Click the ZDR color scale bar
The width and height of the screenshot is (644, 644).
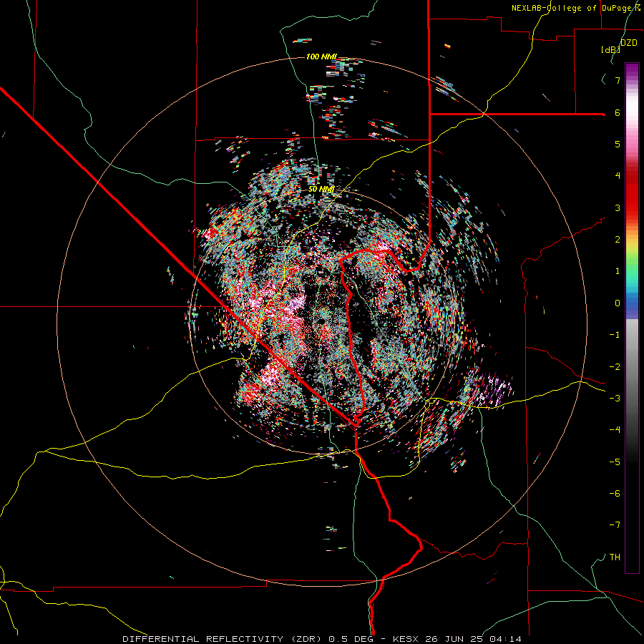tap(632, 318)
